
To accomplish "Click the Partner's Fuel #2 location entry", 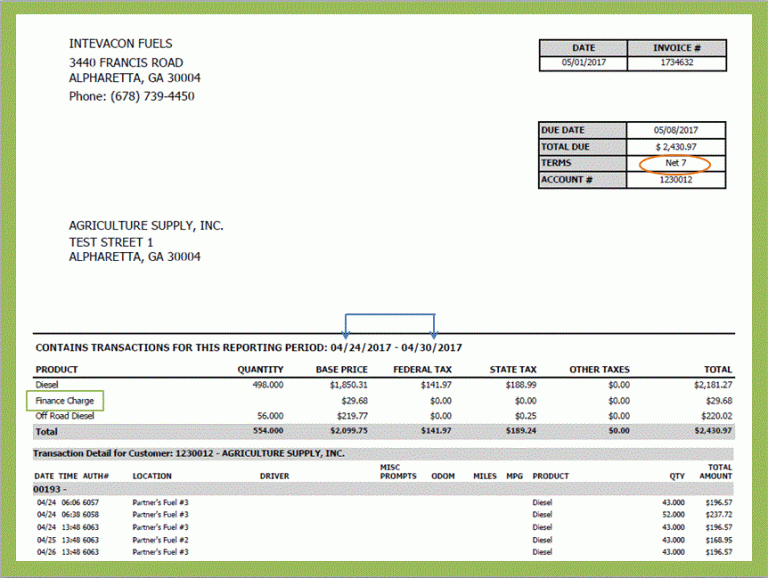I will pos(160,540).
